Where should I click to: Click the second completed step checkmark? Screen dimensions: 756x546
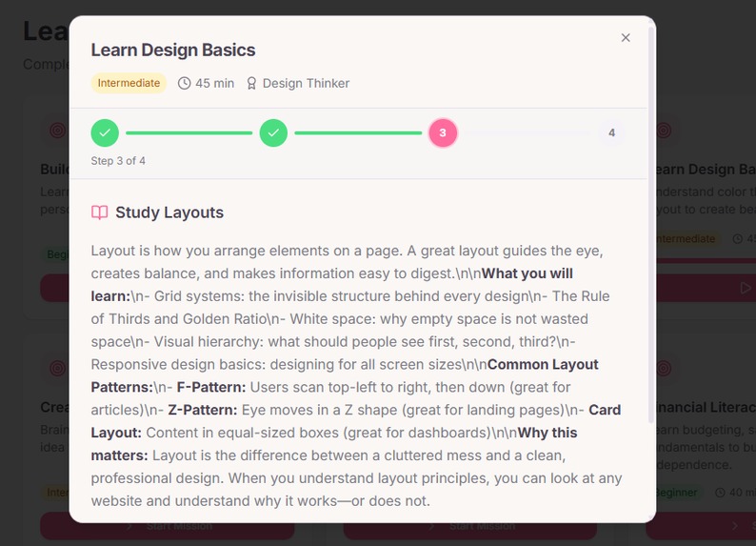coord(273,132)
